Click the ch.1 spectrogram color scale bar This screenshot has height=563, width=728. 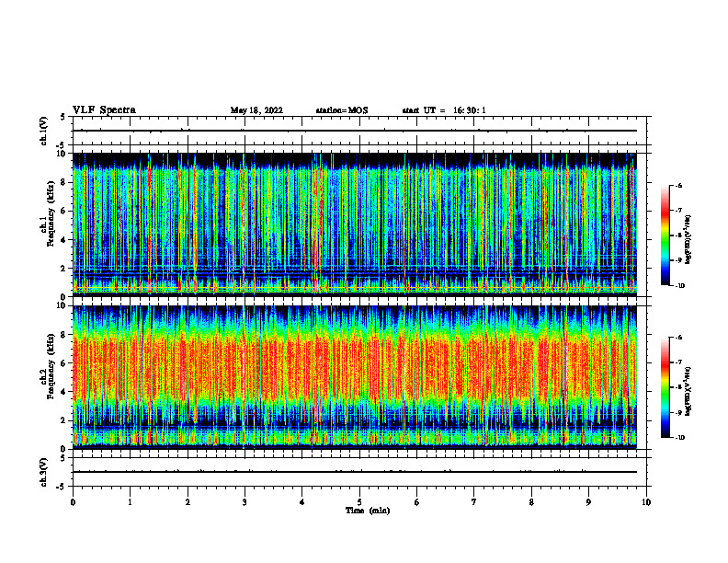pos(665,236)
